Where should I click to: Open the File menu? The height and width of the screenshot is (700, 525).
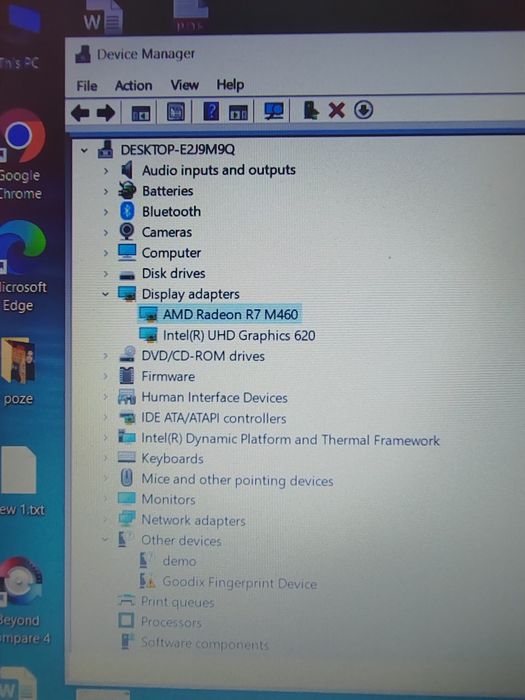point(87,86)
